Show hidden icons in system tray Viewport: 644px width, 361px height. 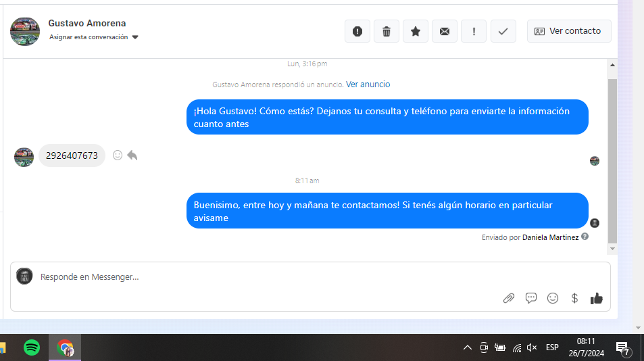point(467,347)
